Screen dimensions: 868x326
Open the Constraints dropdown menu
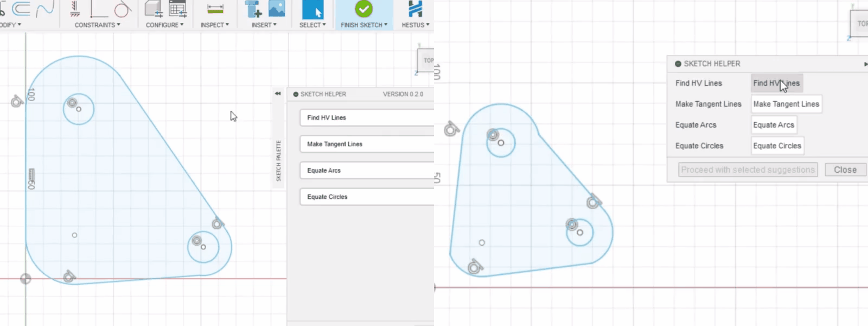(x=98, y=25)
